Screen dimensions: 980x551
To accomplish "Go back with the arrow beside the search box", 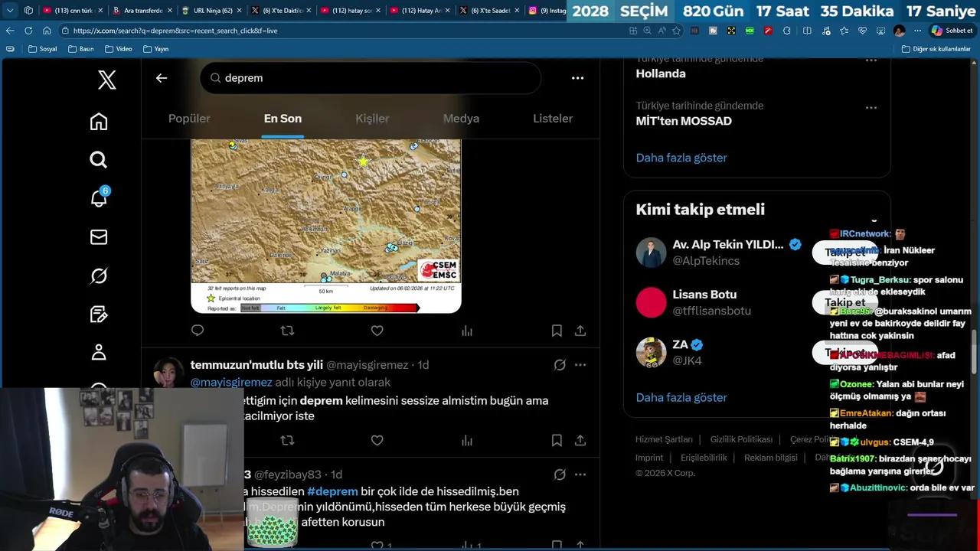I will pos(162,78).
